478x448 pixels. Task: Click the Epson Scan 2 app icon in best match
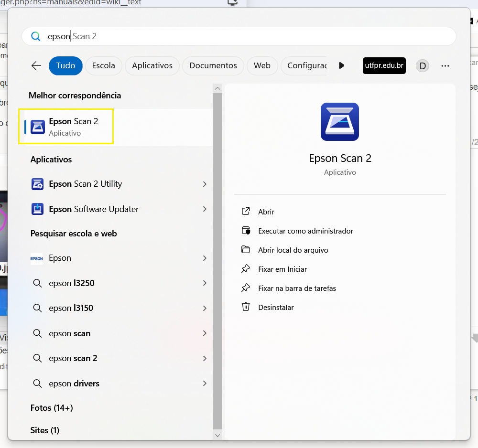[38, 127]
